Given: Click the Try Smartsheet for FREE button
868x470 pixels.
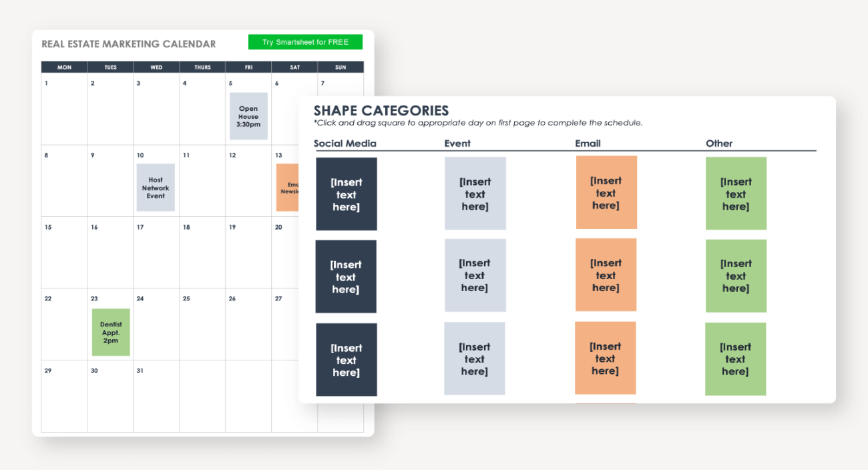Looking at the screenshot, I should 305,42.
